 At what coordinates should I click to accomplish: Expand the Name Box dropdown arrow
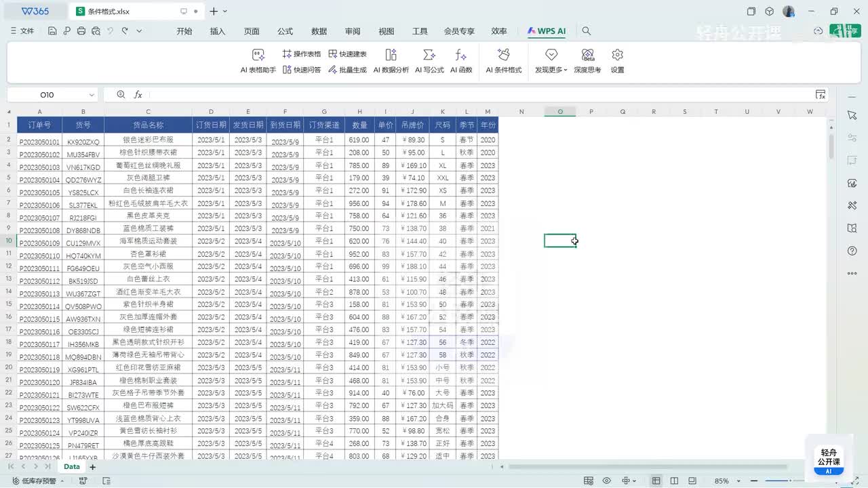click(92, 95)
